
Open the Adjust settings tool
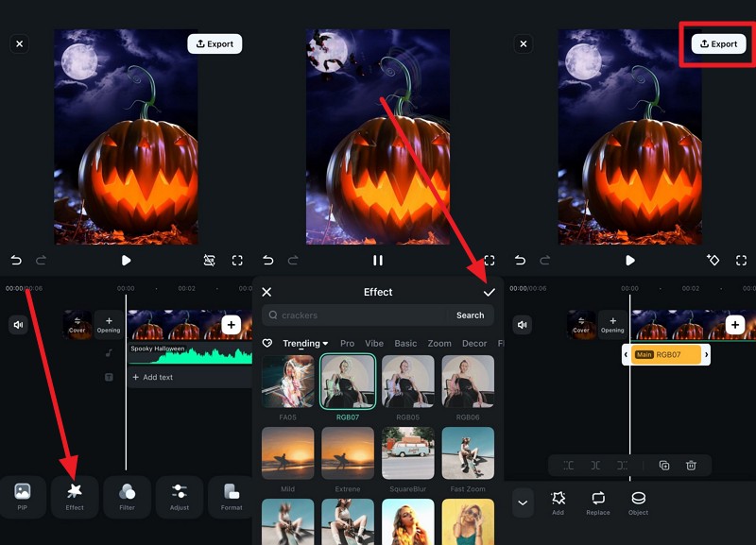click(180, 496)
